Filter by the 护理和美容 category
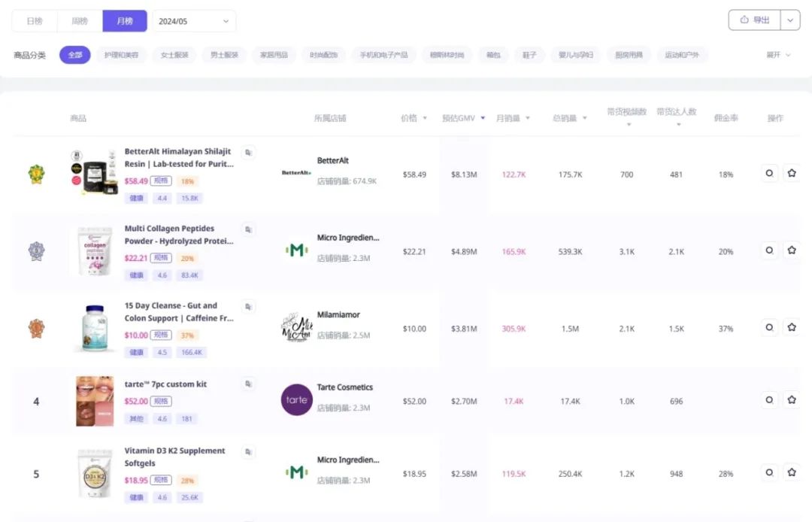 coord(121,55)
